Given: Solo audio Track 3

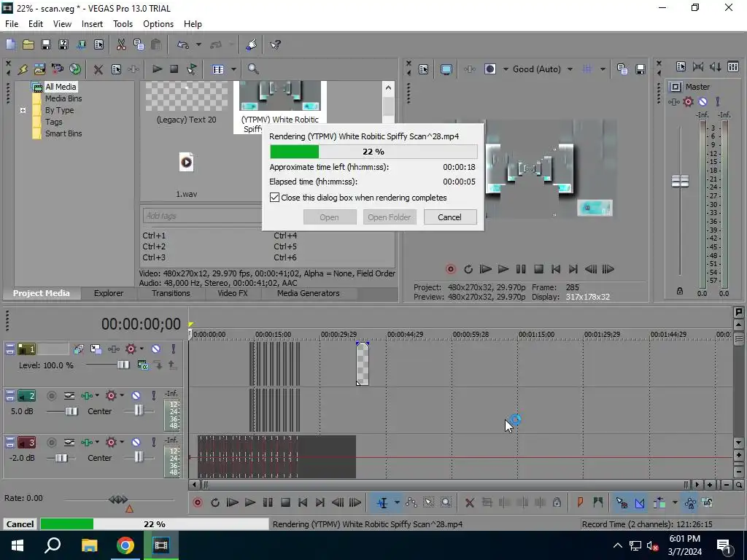Looking at the screenshot, I should pyautogui.click(x=153, y=443).
